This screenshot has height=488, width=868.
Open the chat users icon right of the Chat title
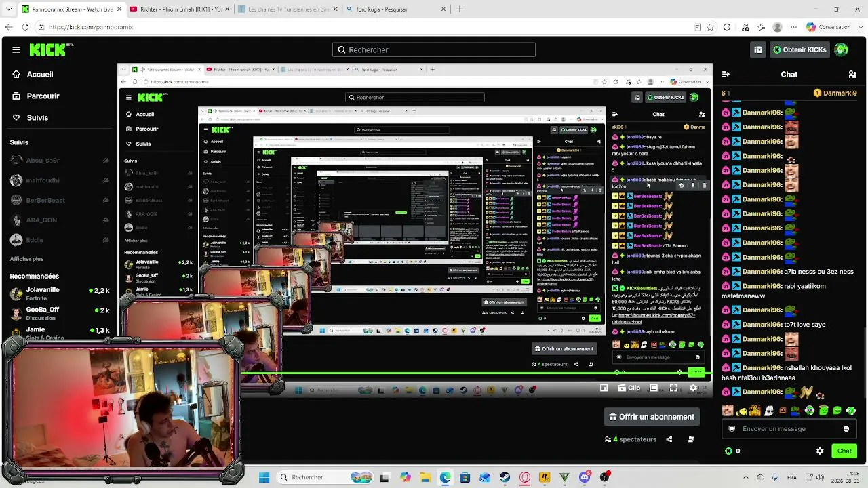click(x=852, y=74)
